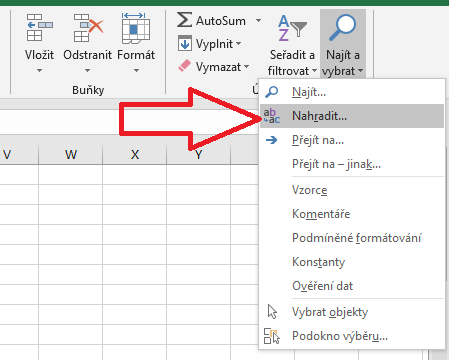Click the Vymazat text label
Screen dimensions: 449x360
click(218, 67)
